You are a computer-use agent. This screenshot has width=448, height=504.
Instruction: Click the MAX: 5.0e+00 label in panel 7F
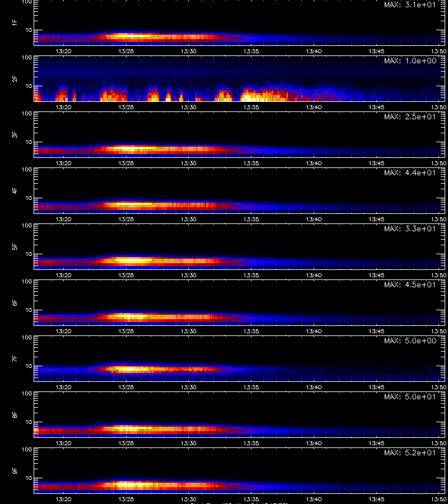[410, 340]
